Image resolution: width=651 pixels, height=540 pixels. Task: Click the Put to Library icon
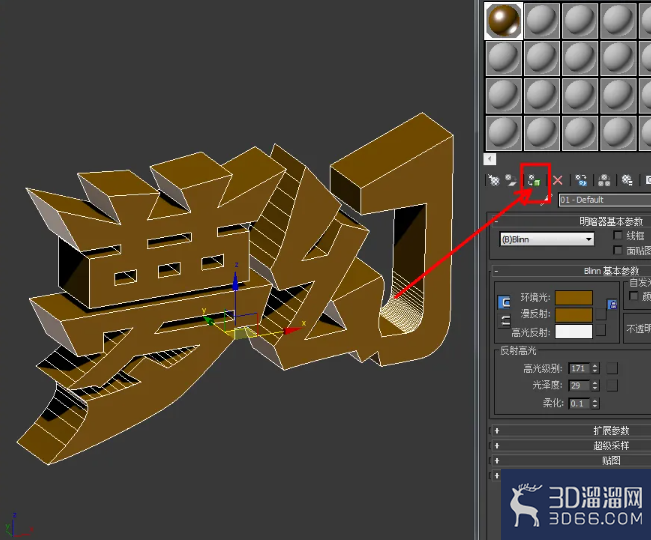click(x=627, y=180)
